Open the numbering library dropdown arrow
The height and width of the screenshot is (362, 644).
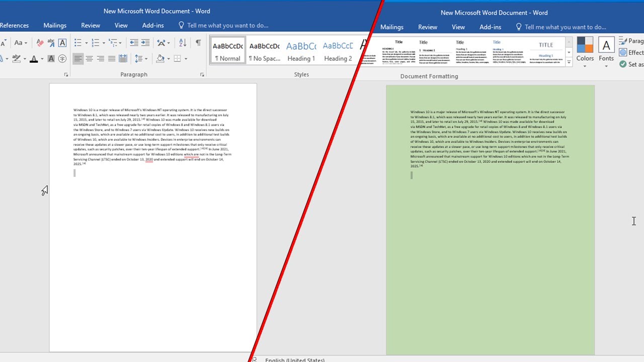104,43
